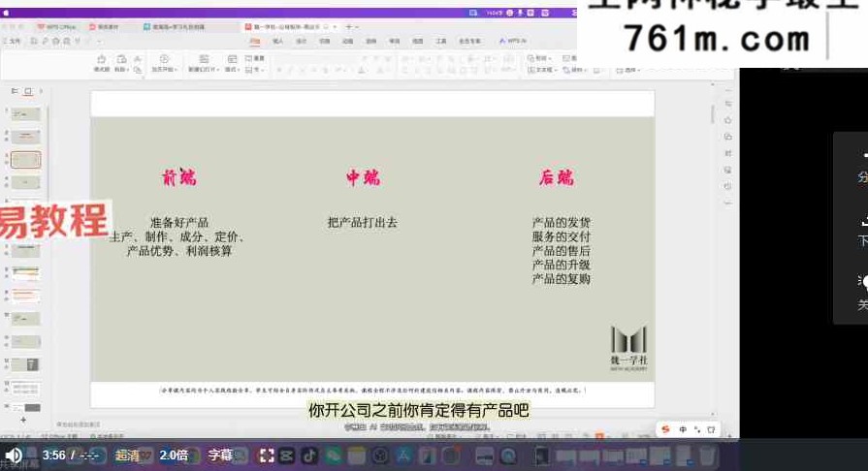868x471 pixels.
Task: Change video quality via 超清 button
Action: [x=127, y=455]
